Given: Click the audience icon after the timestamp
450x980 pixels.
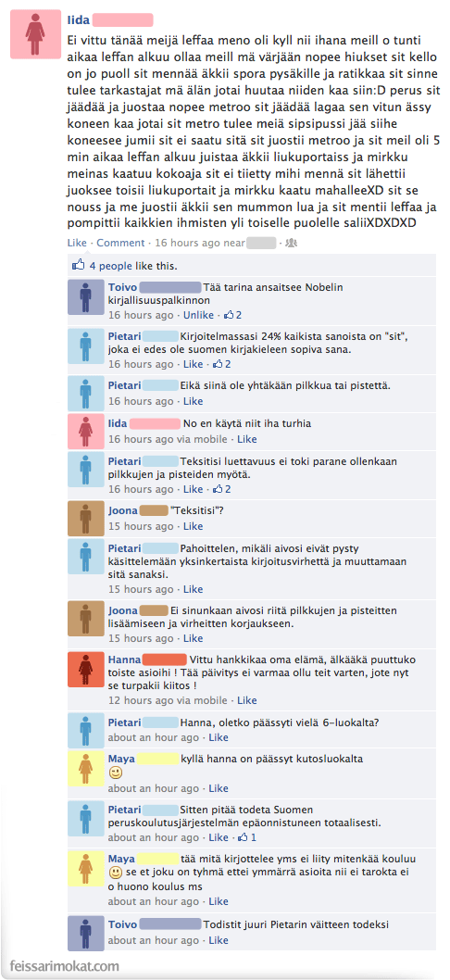Looking at the screenshot, I should coord(291,243).
